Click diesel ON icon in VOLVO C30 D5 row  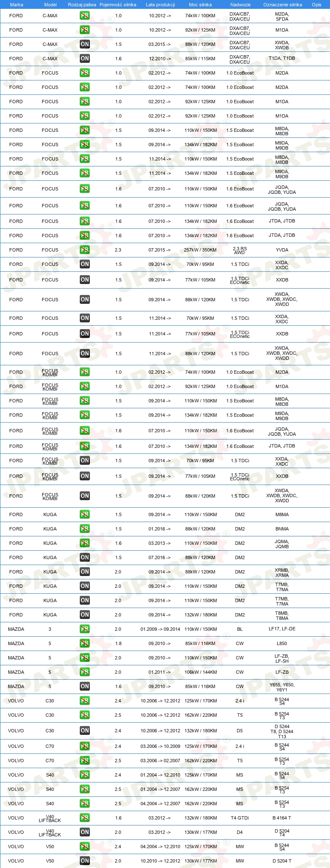pyautogui.click(x=85, y=731)
